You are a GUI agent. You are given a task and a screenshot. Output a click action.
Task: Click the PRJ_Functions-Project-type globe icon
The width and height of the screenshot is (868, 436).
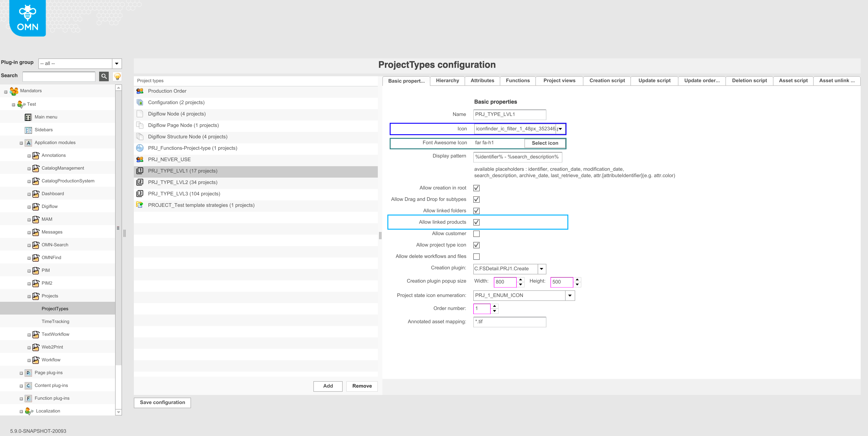click(x=140, y=148)
